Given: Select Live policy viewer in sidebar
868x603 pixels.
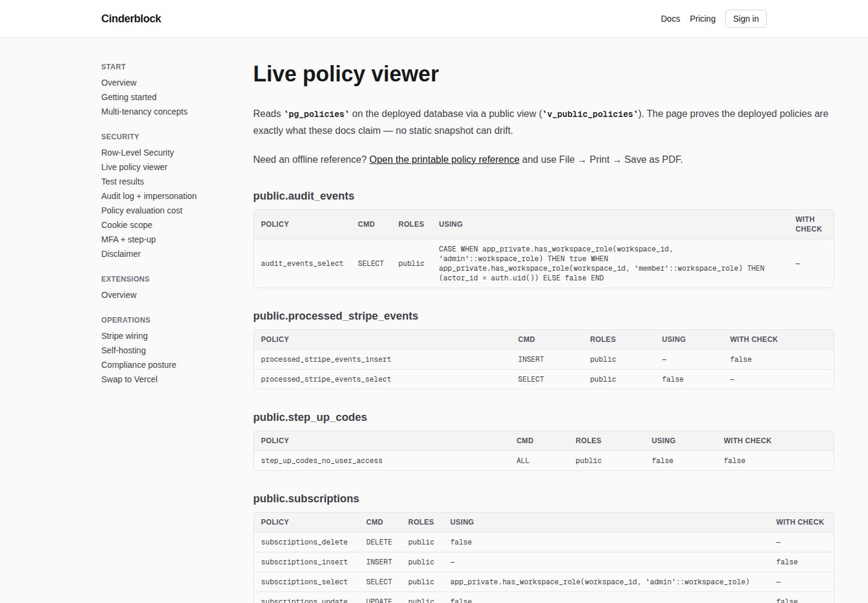Looking at the screenshot, I should point(134,167).
